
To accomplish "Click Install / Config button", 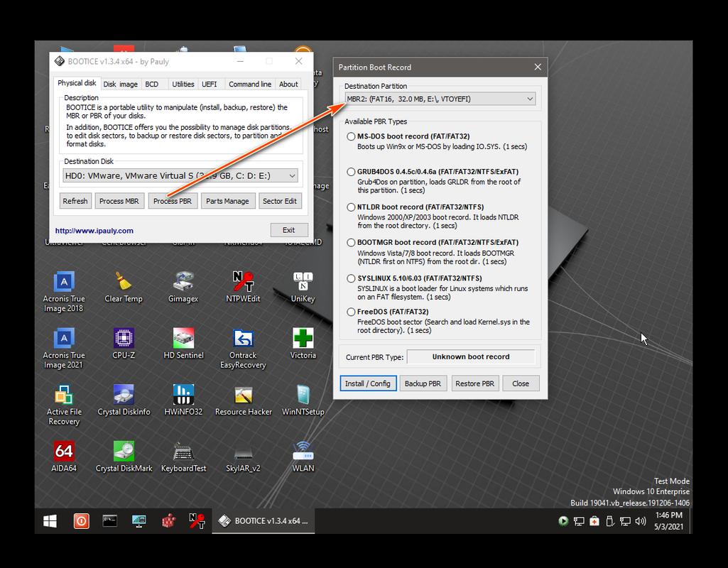I will click(368, 383).
